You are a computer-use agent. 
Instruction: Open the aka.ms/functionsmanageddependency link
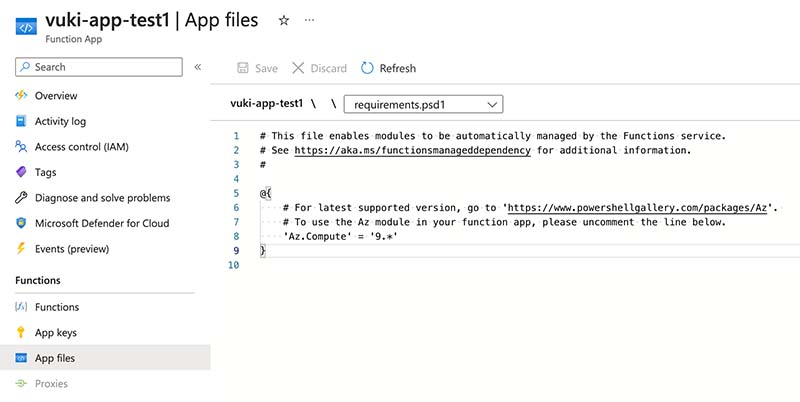pyautogui.click(x=412, y=150)
